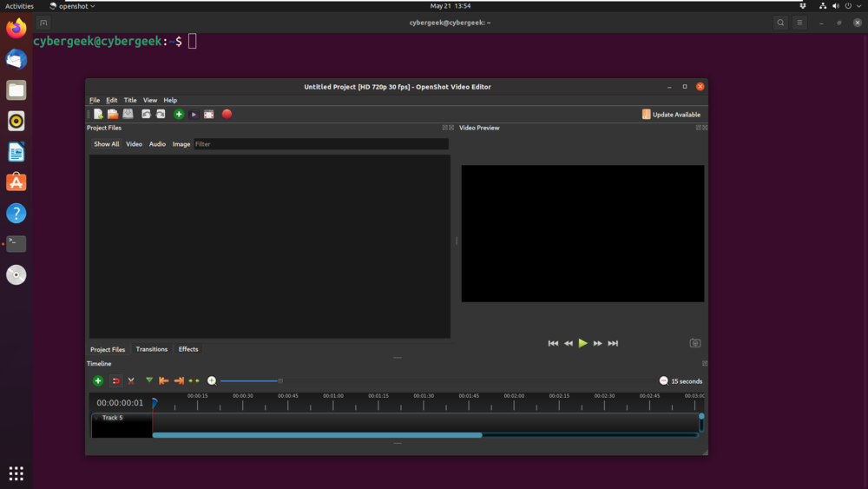Open the system status menu arrow

pyautogui.click(x=858, y=6)
